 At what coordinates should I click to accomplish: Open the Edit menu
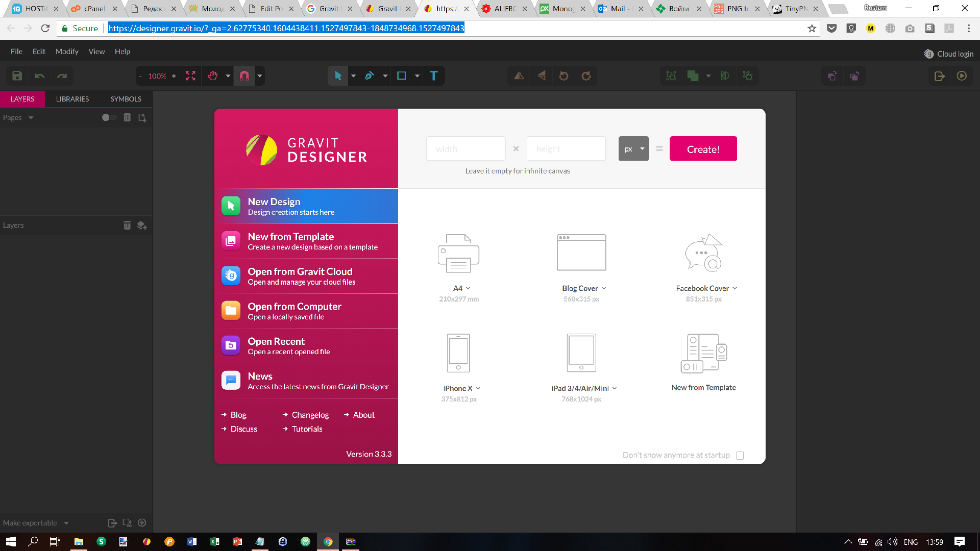coord(39,52)
